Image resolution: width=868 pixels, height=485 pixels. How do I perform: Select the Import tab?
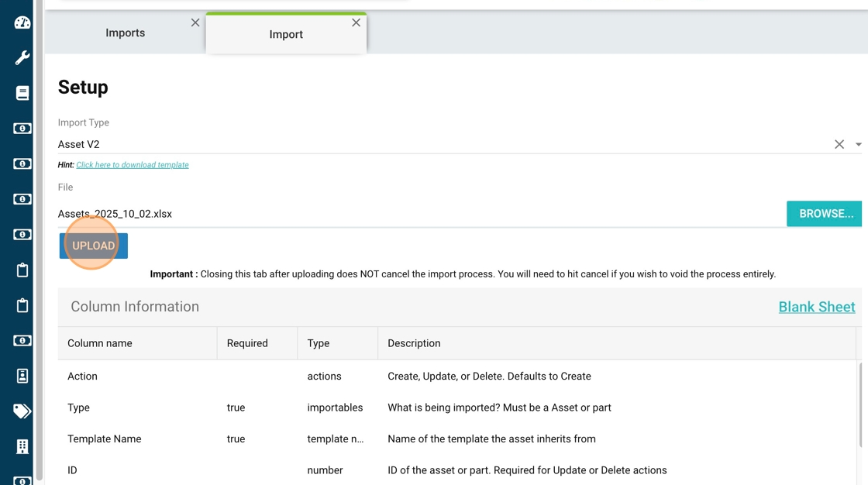tap(285, 35)
